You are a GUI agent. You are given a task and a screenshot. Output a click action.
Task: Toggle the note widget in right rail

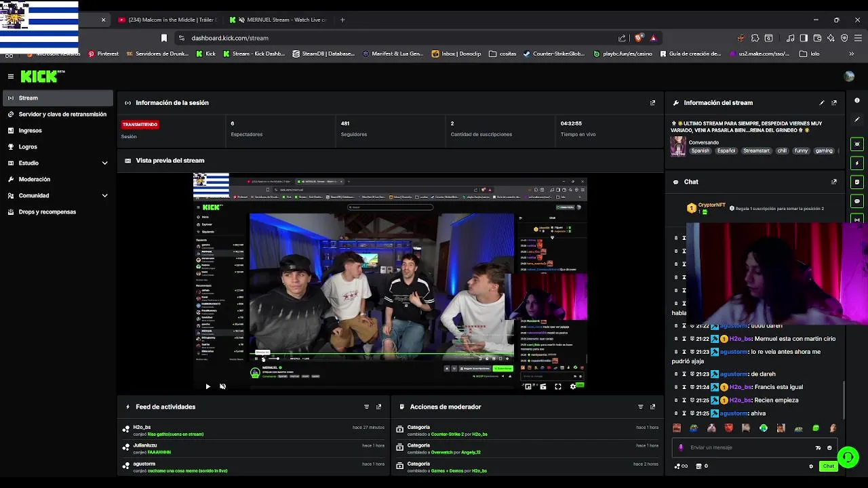coord(857,182)
